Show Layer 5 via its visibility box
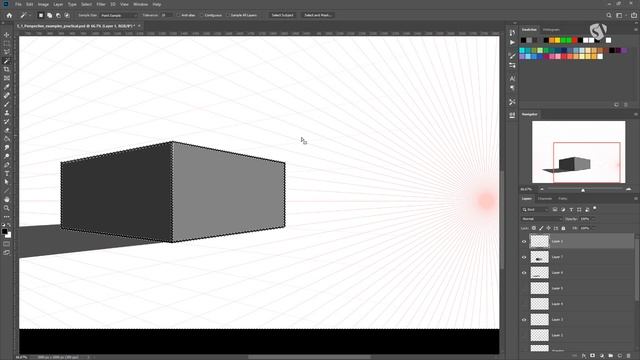This screenshot has height=360, width=640. [x=524, y=288]
